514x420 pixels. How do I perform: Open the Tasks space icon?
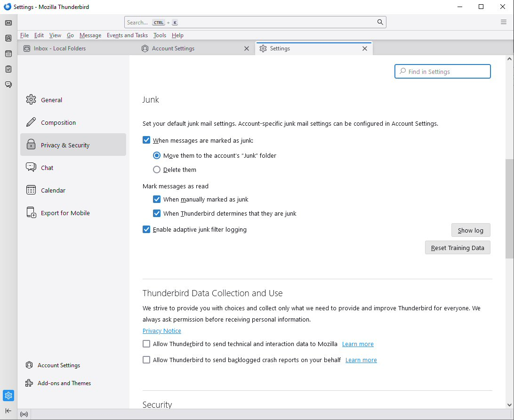point(8,69)
